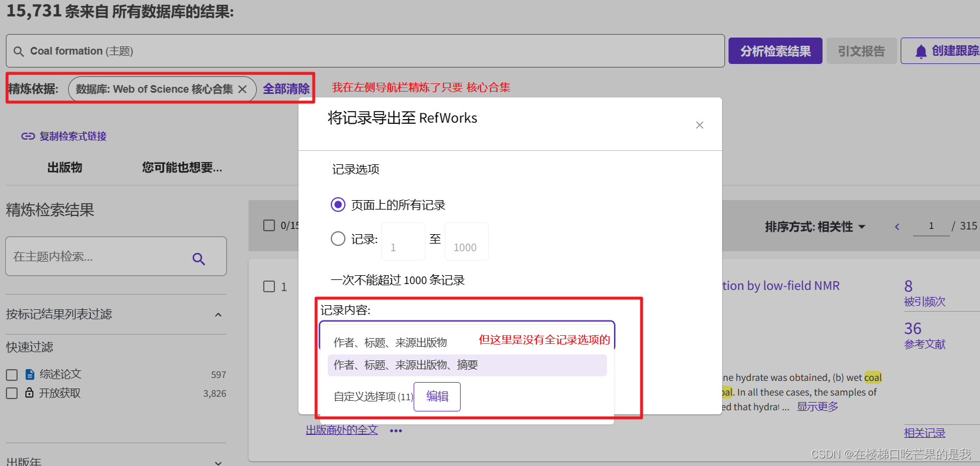Click the 8 被引频次 count

click(908, 286)
